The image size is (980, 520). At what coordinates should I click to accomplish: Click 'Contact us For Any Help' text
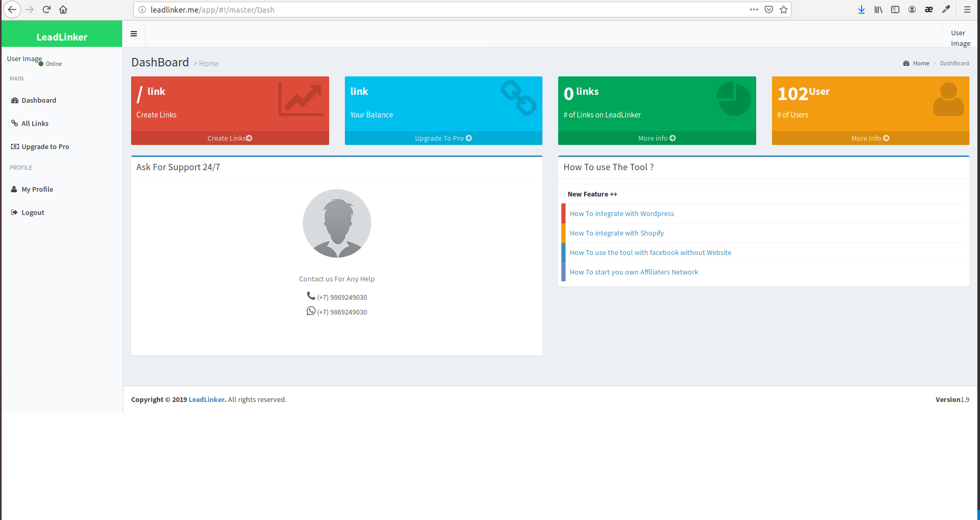pos(337,279)
